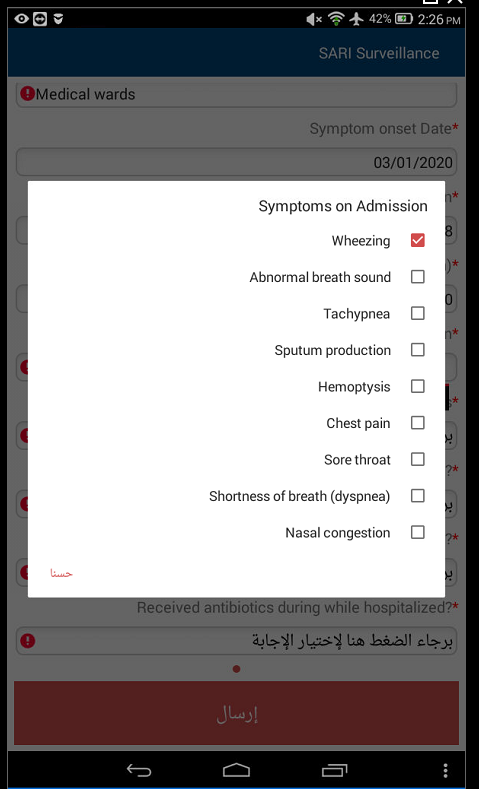Screen dimensions: 479x789
Task: Check Shortness of breath (dyspnea)
Action: point(418,496)
